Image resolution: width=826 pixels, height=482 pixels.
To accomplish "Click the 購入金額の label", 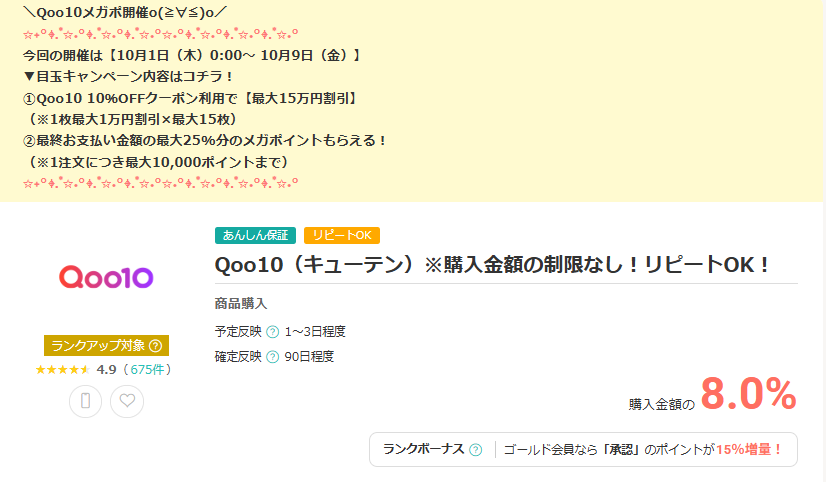I will tap(662, 405).
